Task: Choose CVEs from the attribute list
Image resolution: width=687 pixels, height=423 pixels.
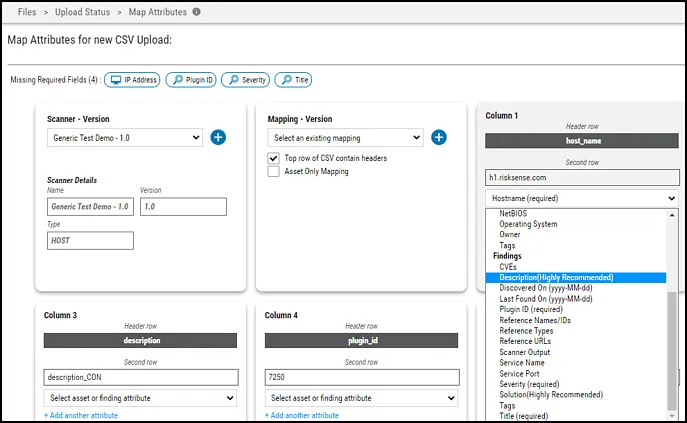Action: point(508,267)
